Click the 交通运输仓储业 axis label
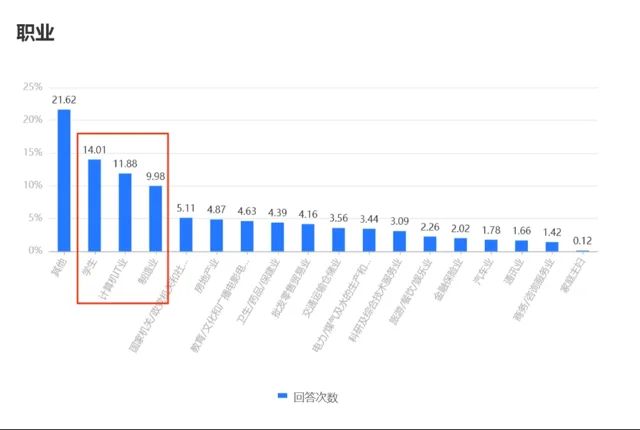 pos(321,288)
